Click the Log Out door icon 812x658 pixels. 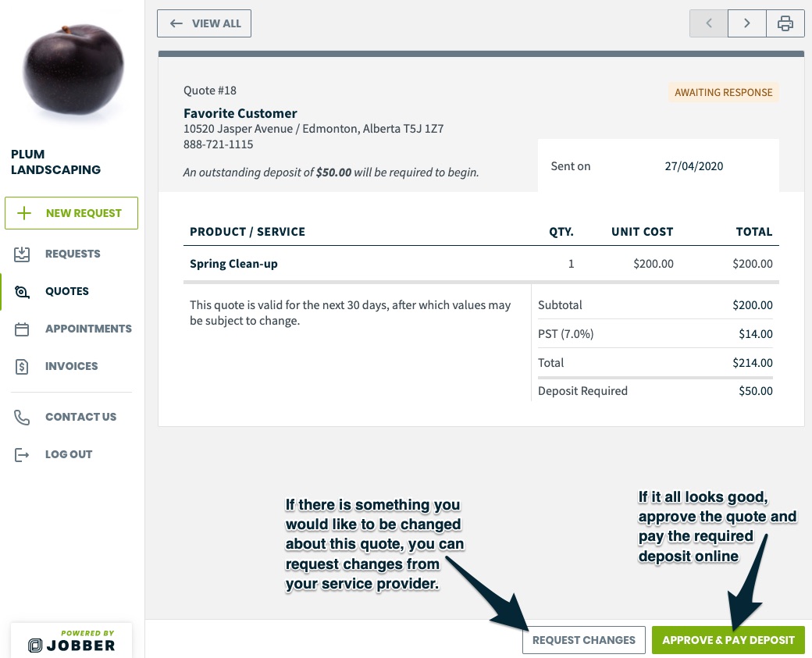click(x=22, y=454)
